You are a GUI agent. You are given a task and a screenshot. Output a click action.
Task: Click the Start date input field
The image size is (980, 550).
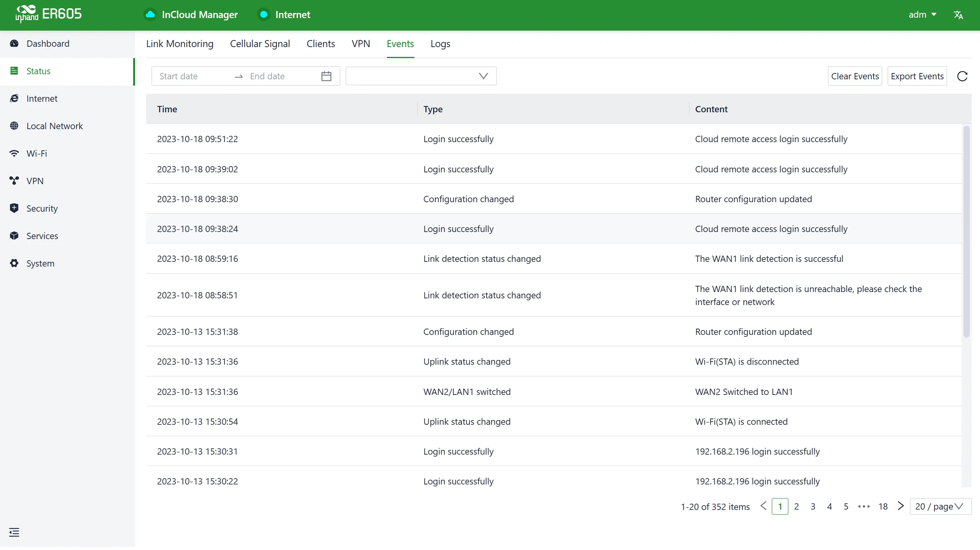[x=192, y=76]
